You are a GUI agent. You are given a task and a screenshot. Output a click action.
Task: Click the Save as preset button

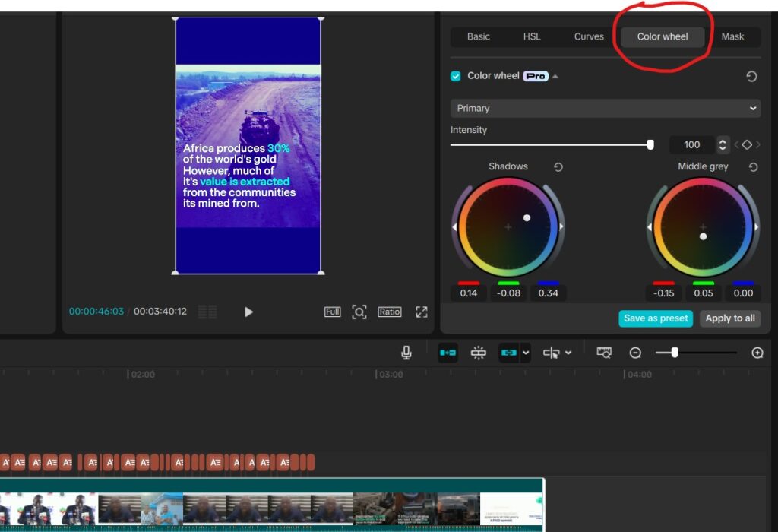656,318
